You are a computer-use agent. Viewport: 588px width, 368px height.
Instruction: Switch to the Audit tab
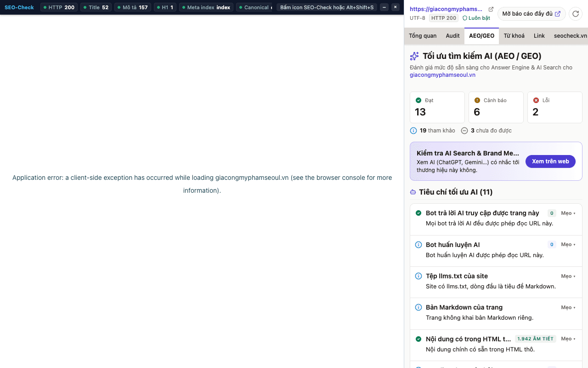point(452,36)
